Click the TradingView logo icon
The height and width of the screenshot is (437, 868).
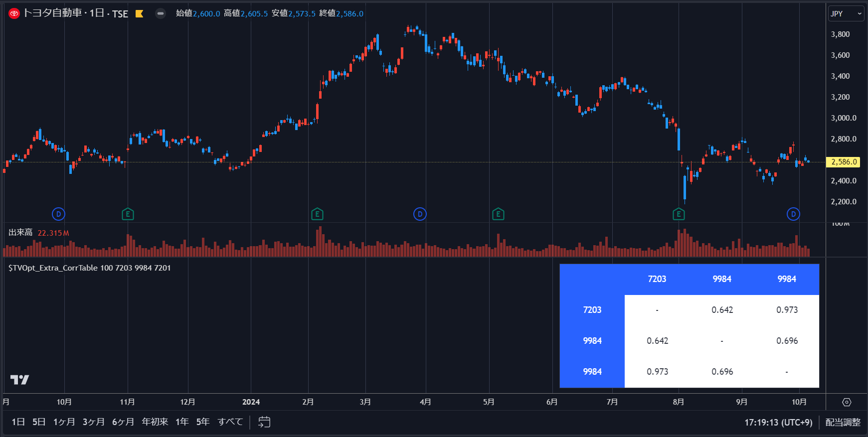point(20,380)
